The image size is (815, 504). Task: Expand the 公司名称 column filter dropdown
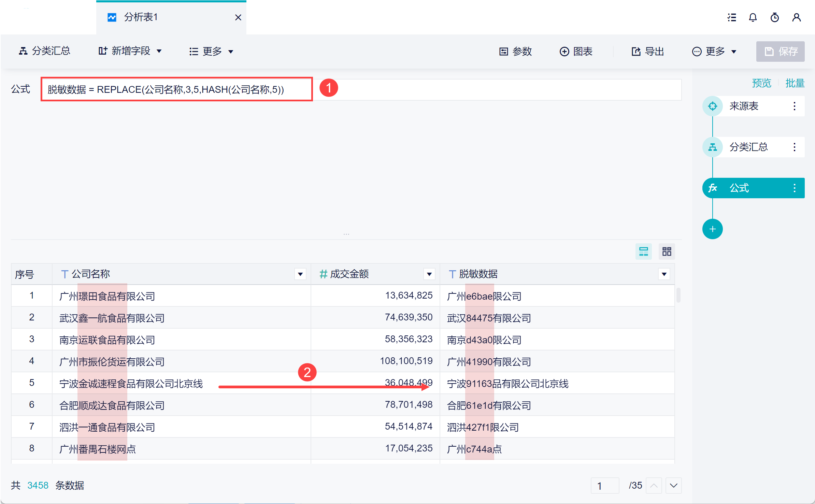click(x=300, y=274)
